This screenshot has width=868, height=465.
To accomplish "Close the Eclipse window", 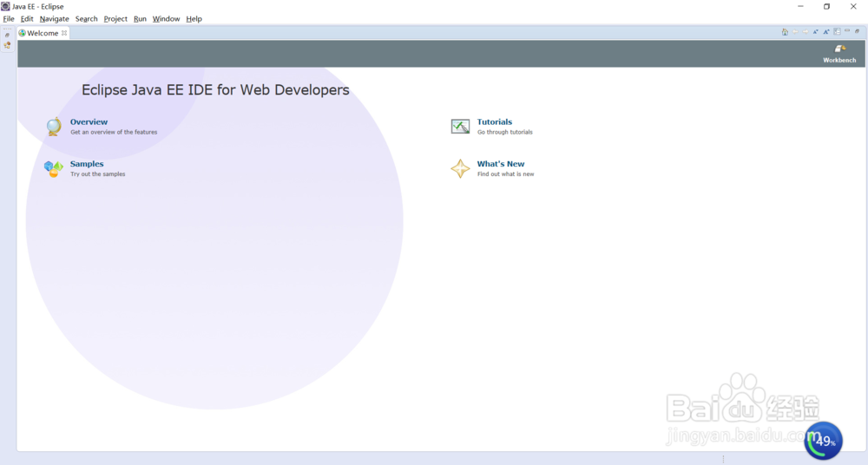I will (x=853, y=6).
